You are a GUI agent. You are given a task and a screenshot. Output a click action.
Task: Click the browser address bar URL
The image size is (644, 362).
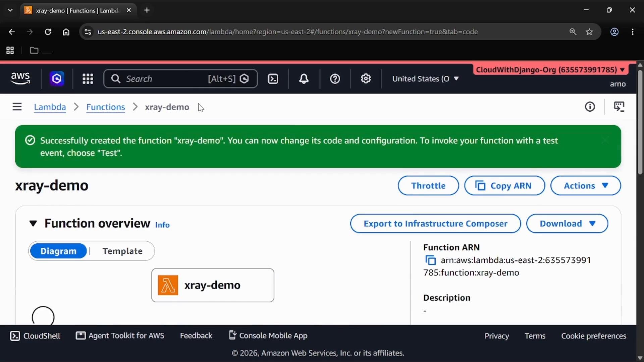click(287, 32)
